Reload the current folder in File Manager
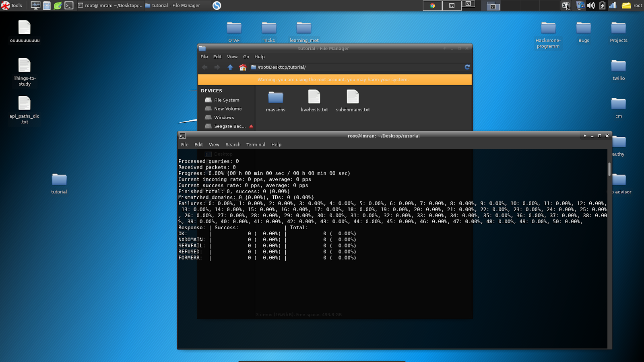This screenshot has width=644, height=362. click(x=467, y=67)
